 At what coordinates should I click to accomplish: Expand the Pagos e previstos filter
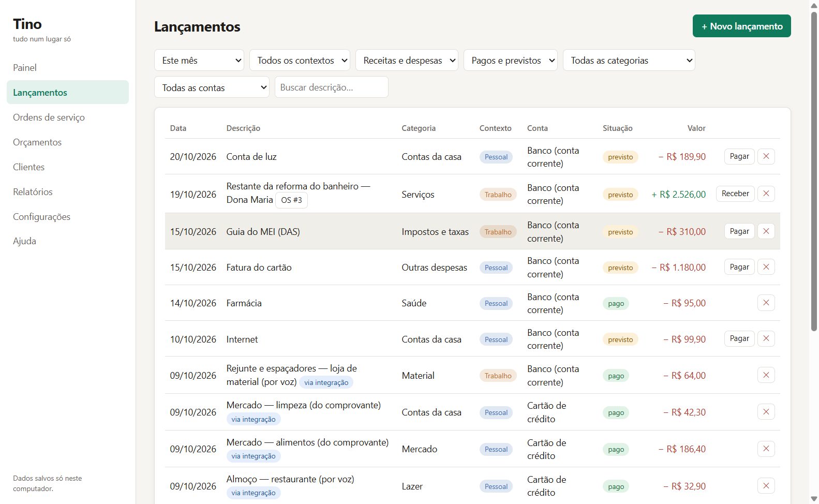[x=511, y=60]
